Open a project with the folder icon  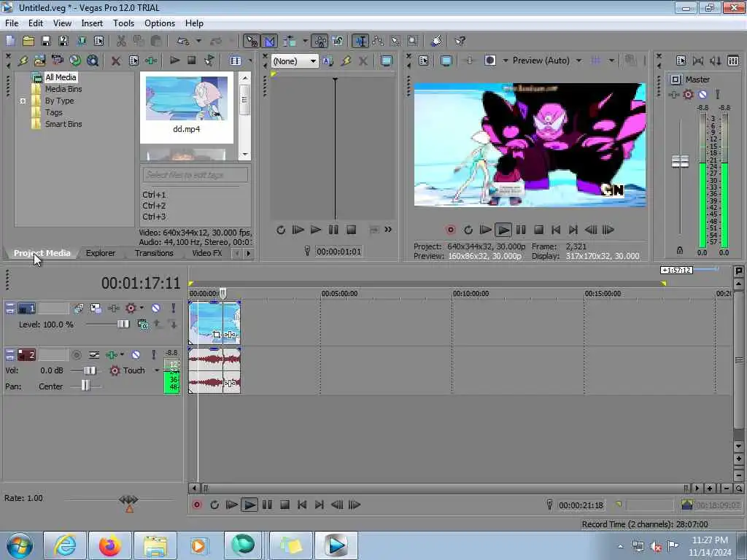coord(28,41)
